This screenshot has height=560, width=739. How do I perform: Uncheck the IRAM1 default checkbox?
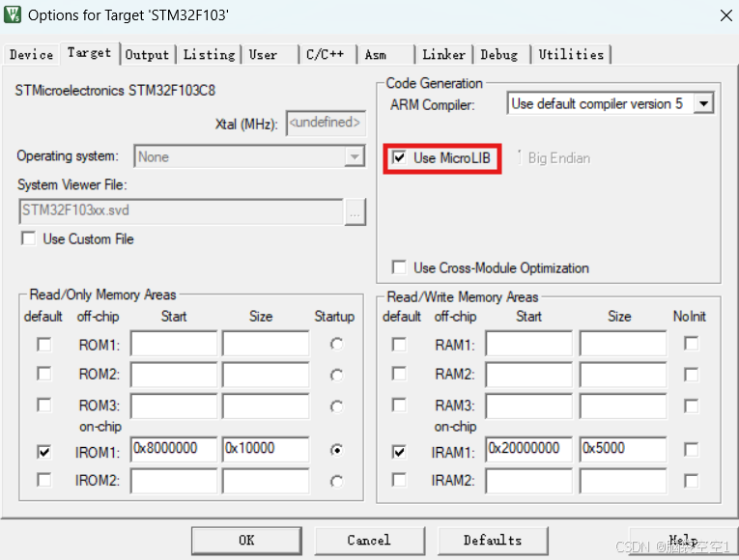point(399,452)
